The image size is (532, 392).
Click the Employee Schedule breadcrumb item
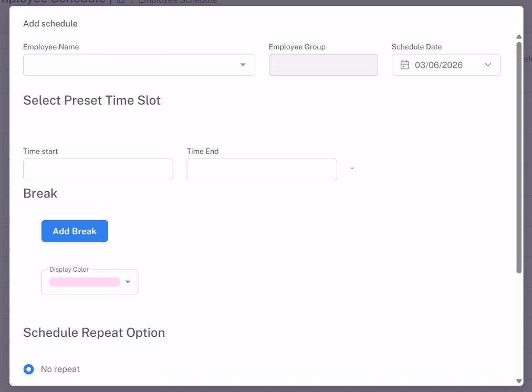[x=178, y=2]
